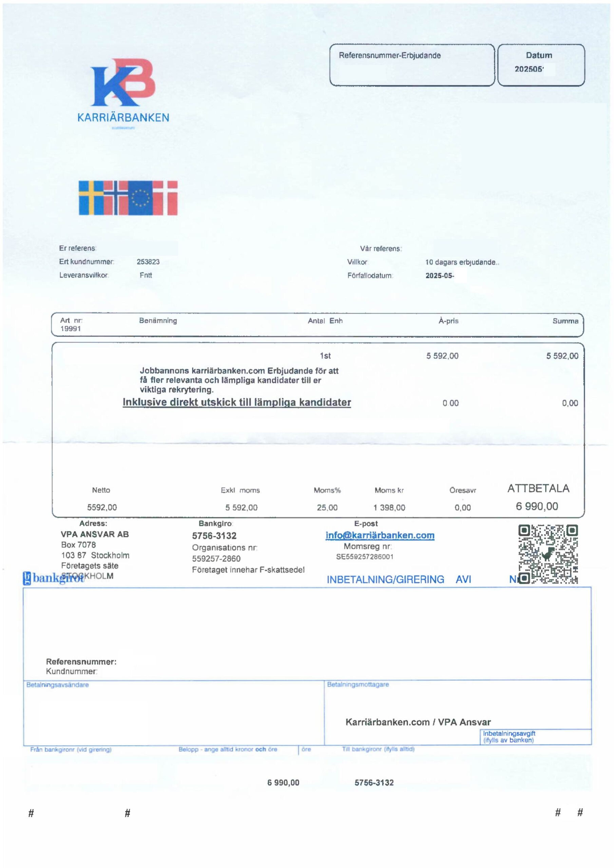Viewport: 614px width, 868px height.
Task: Click '10 dagars erbjudande' terms text
Action: [x=462, y=262]
